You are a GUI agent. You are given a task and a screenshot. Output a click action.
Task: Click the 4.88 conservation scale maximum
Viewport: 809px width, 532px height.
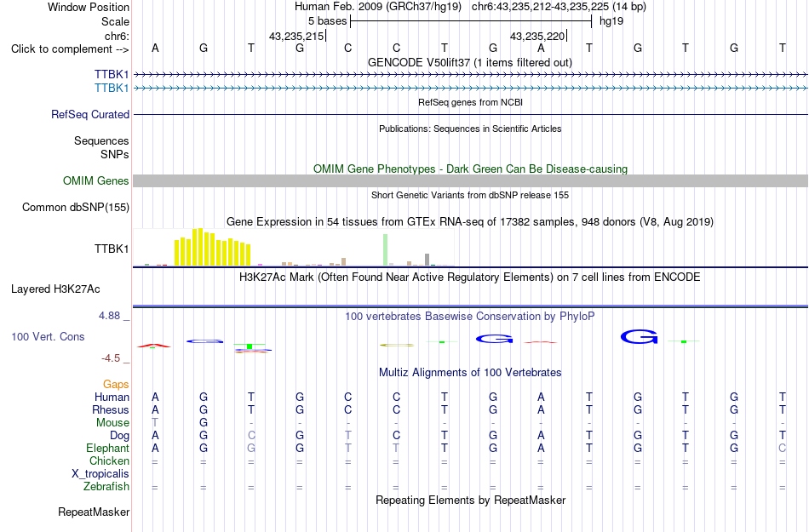point(109,316)
